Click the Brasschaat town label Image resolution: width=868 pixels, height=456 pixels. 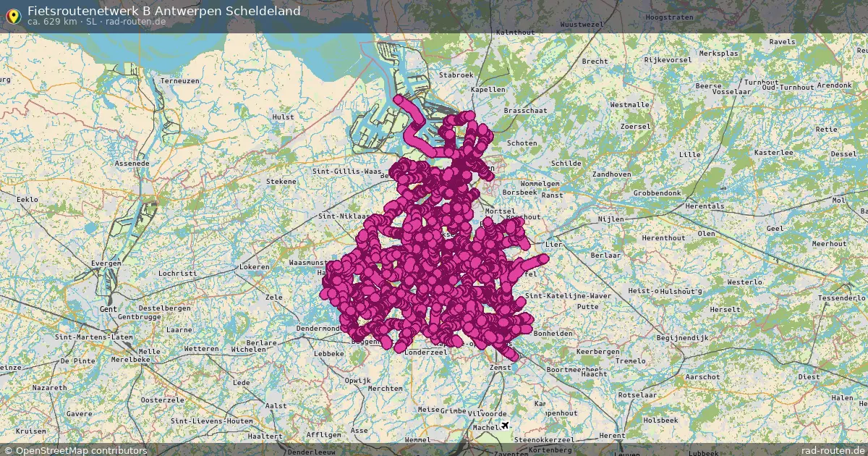click(525, 110)
